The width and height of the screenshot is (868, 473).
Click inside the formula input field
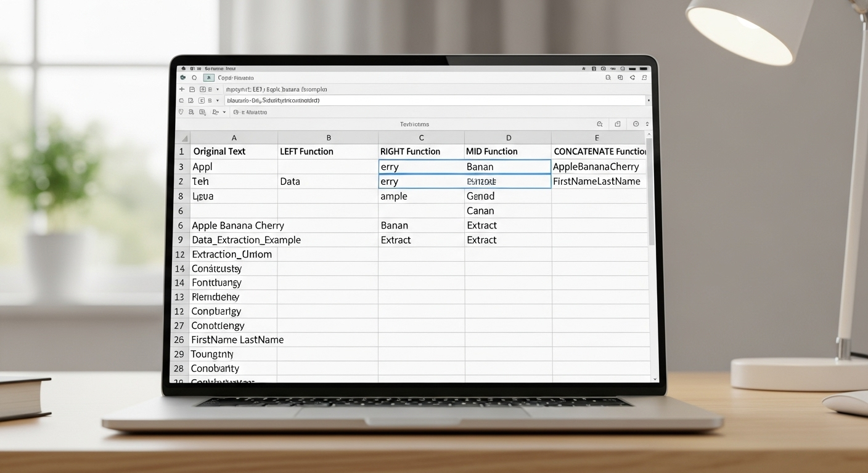point(432,100)
